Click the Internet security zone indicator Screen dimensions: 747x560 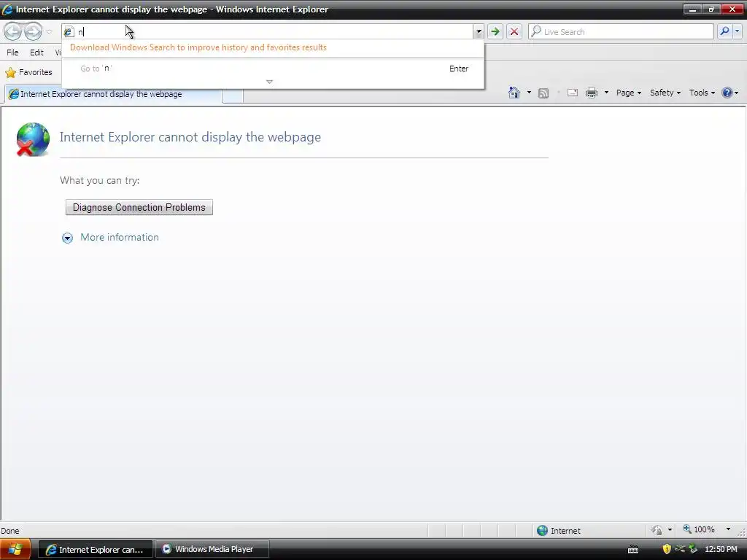(x=558, y=531)
